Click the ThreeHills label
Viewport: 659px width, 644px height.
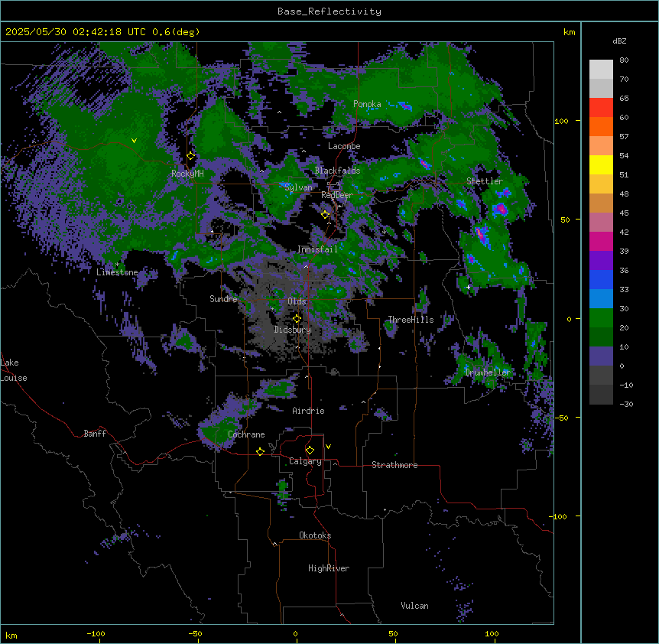pyautogui.click(x=411, y=320)
